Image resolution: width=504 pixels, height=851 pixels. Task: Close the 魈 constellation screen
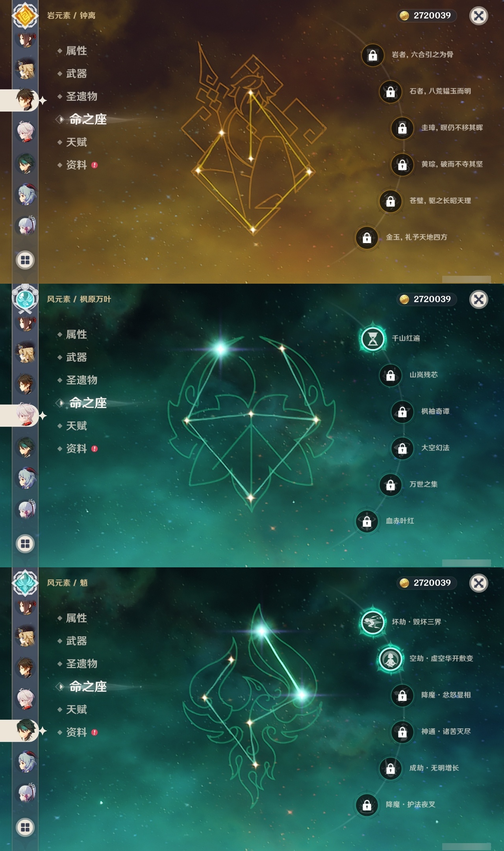pos(479,583)
